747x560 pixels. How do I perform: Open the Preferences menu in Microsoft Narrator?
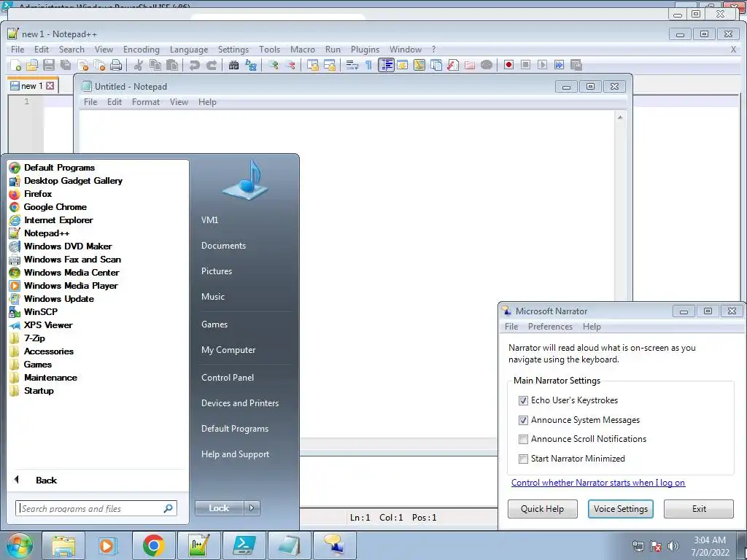[x=550, y=327]
